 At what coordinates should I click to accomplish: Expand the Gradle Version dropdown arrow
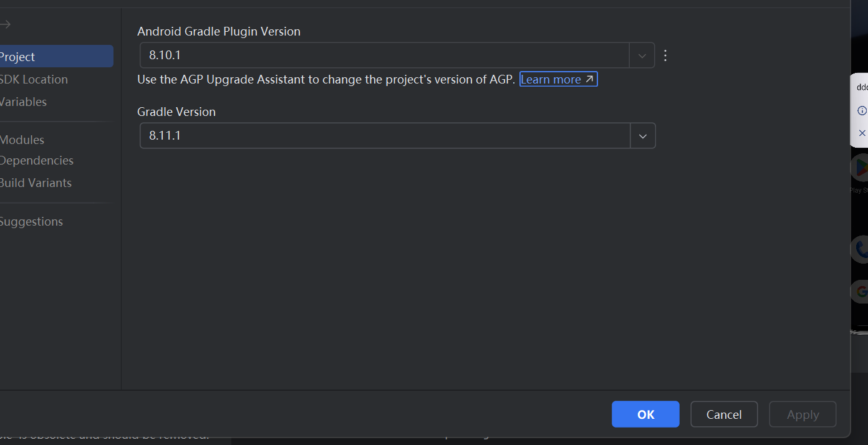coord(643,136)
